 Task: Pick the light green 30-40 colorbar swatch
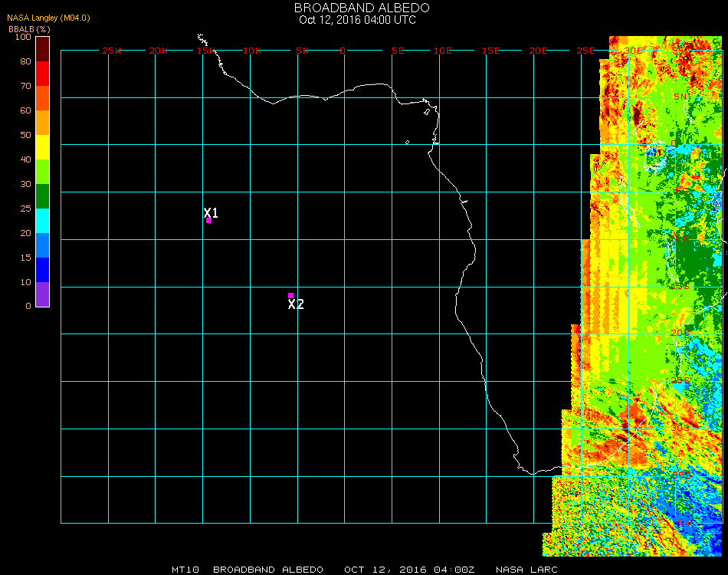click(x=42, y=172)
